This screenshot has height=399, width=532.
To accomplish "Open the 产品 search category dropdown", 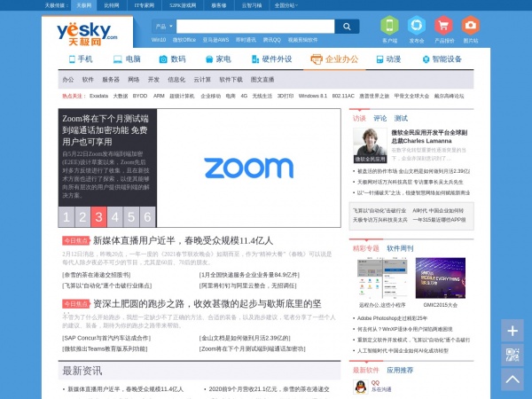I will coord(163,26).
